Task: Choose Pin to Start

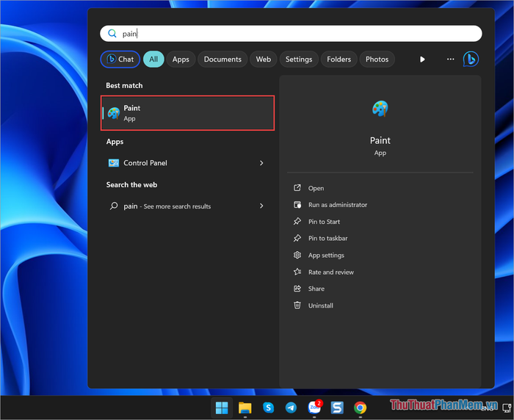Action: click(324, 222)
